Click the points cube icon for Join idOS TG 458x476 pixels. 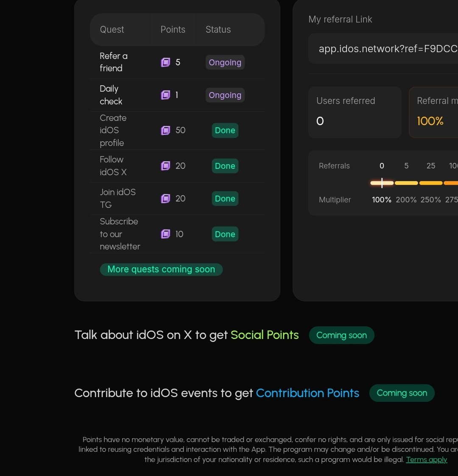click(x=165, y=199)
